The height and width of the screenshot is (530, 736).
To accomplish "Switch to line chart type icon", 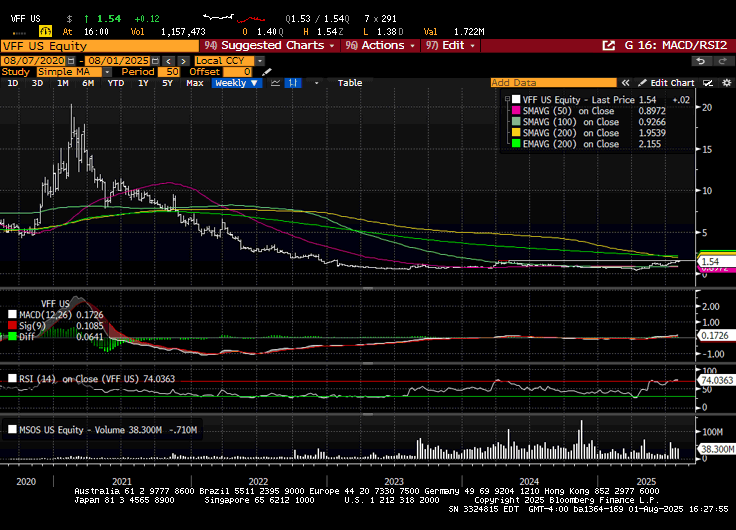I will click(x=276, y=83).
